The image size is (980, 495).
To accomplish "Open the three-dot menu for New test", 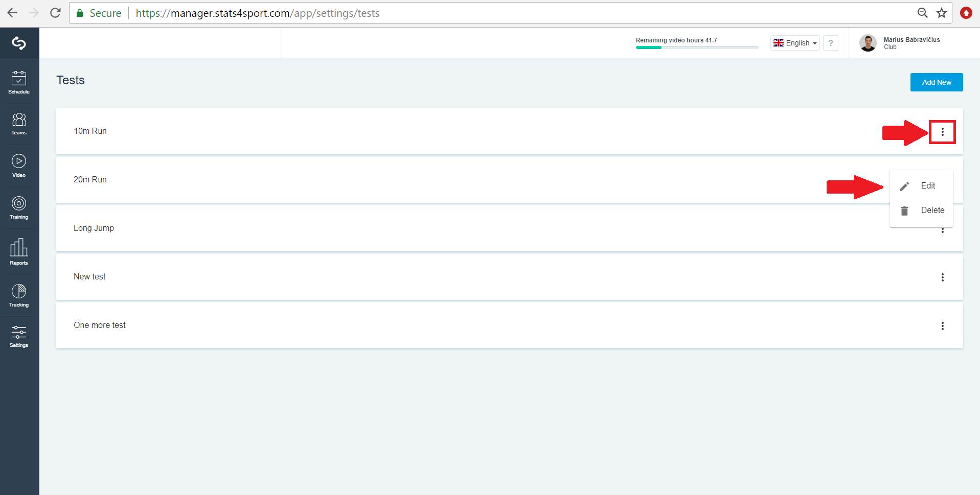I will tap(942, 277).
